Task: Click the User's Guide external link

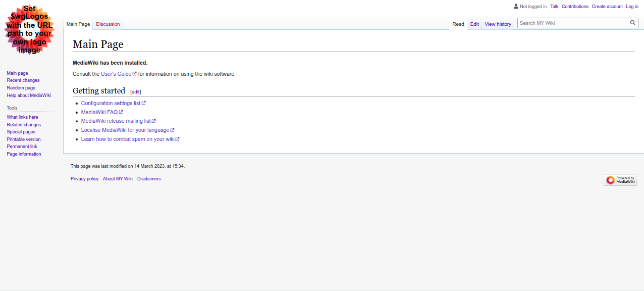Action: coord(116,74)
